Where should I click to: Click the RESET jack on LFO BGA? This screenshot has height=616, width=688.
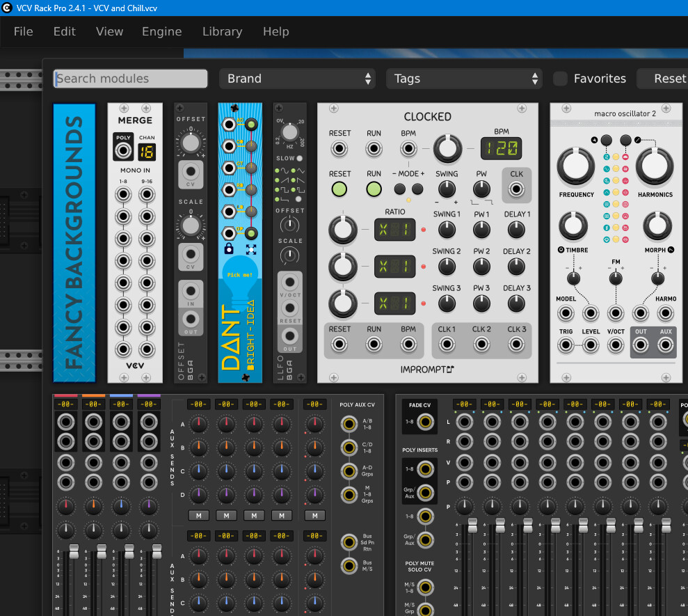click(289, 308)
